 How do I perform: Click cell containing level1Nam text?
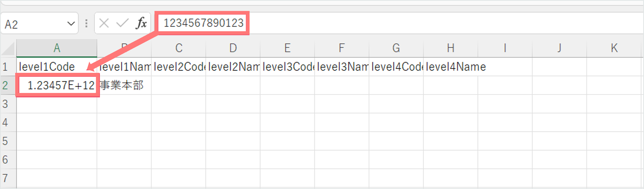[124, 67]
